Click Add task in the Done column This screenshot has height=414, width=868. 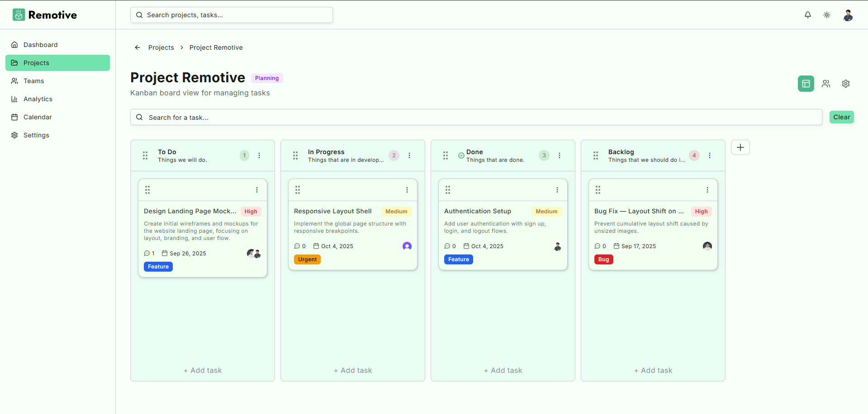click(x=503, y=370)
